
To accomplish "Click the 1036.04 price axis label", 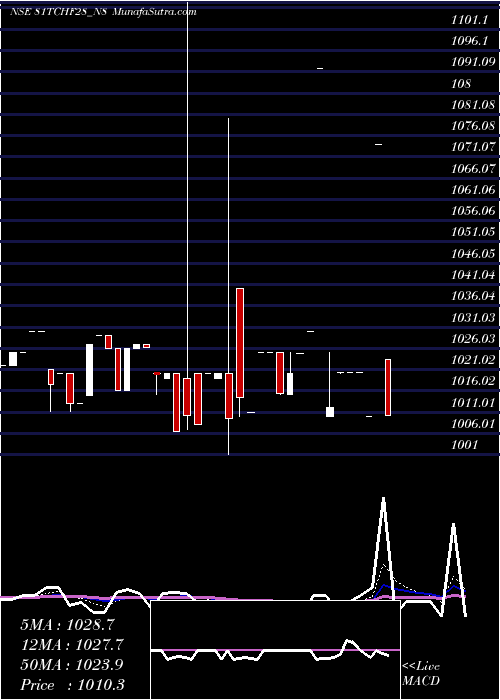I will tap(473, 296).
